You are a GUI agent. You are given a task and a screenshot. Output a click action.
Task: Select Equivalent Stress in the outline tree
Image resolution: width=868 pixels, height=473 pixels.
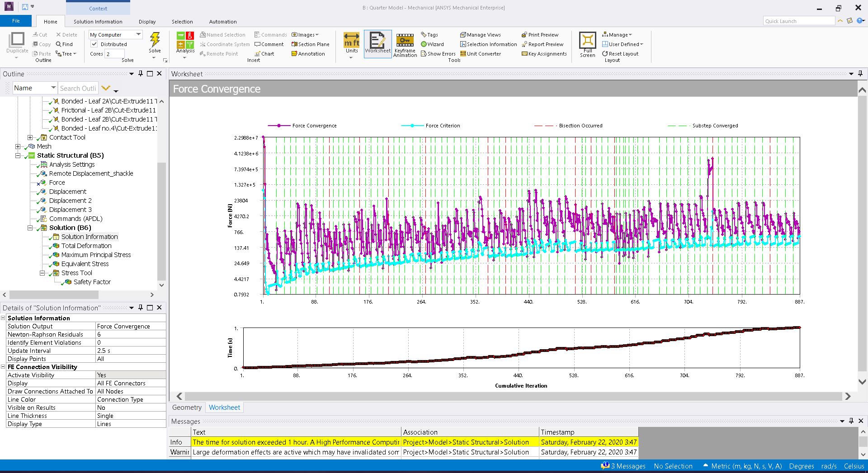(x=85, y=264)
